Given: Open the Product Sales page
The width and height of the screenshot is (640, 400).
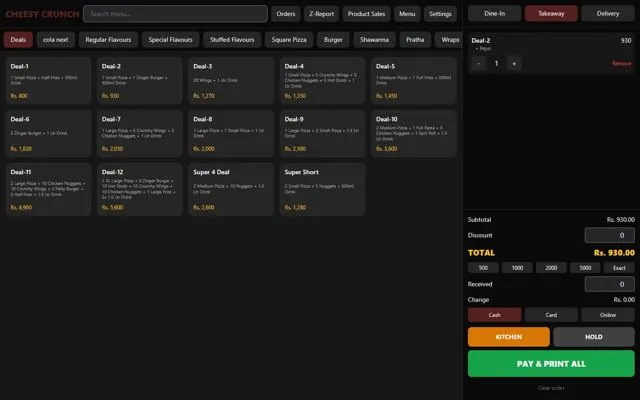Looking at the screenshot, I should (366, 14).
